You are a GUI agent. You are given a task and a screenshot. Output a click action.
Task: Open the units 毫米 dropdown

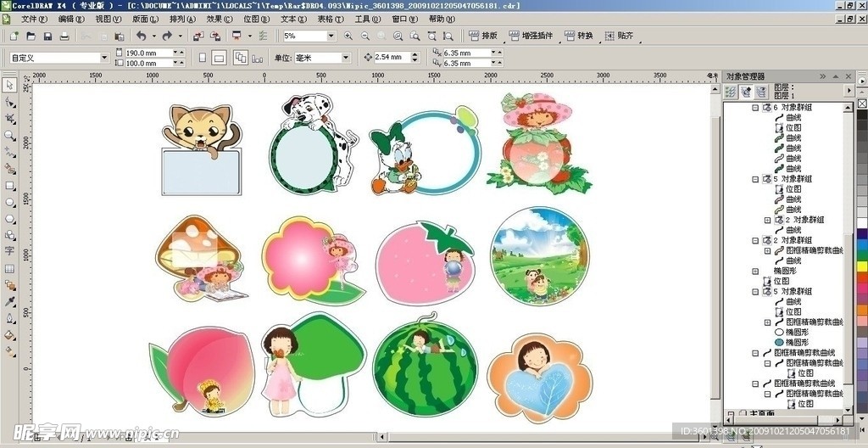pos(346,58)
